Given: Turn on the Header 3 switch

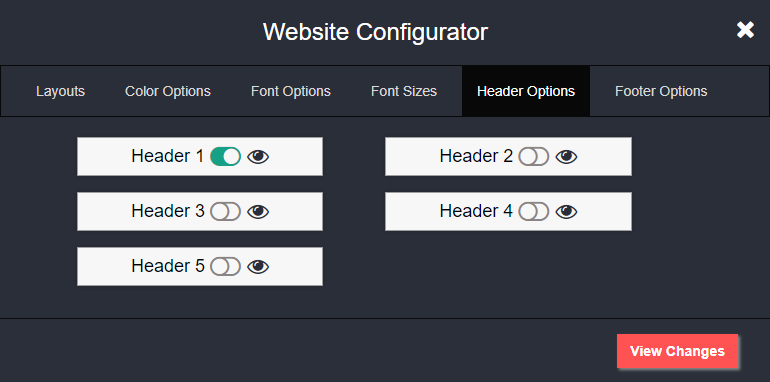Looking at the screenshot, I should [225, 212].
